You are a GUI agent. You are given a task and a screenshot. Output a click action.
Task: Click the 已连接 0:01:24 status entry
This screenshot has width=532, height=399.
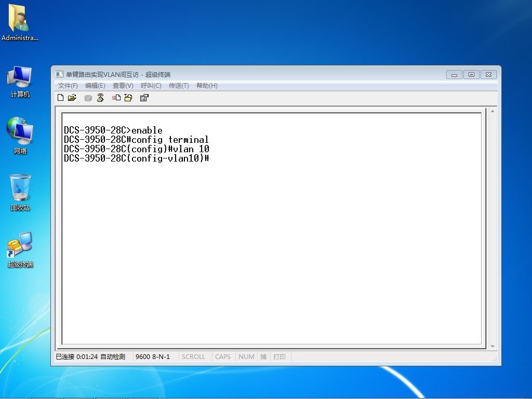[77, 356]
